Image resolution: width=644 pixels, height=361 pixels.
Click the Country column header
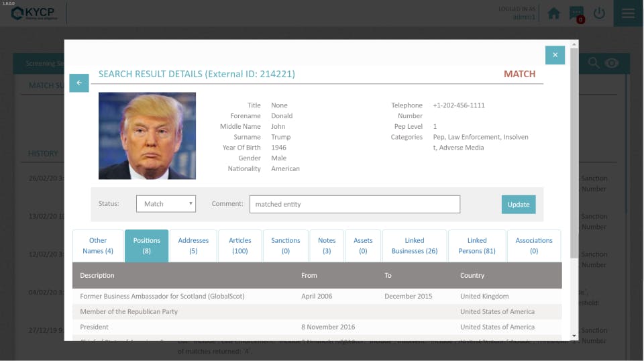(x=472, y=275)
